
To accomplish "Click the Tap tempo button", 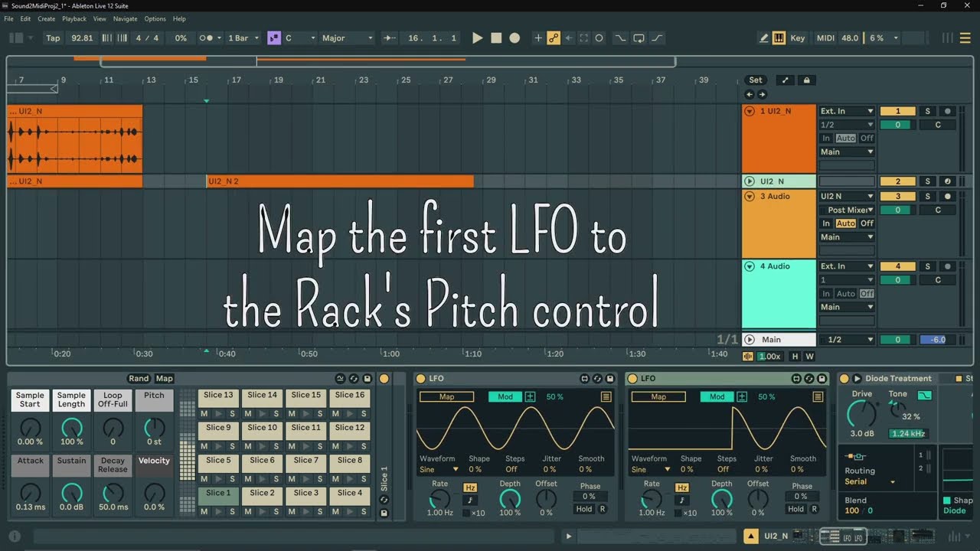I will (53, 38).
